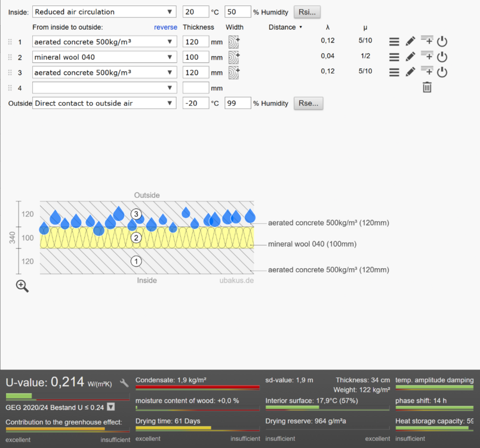Click the wood-grain width icon for layer 1
The image size is (480, 448).
click(233, 42)
